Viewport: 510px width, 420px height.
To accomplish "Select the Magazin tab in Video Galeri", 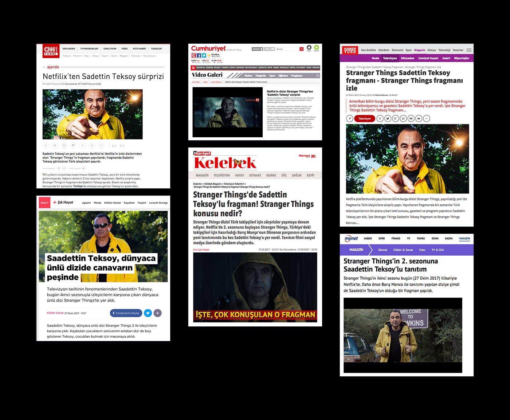I will (x=261, y=76).
